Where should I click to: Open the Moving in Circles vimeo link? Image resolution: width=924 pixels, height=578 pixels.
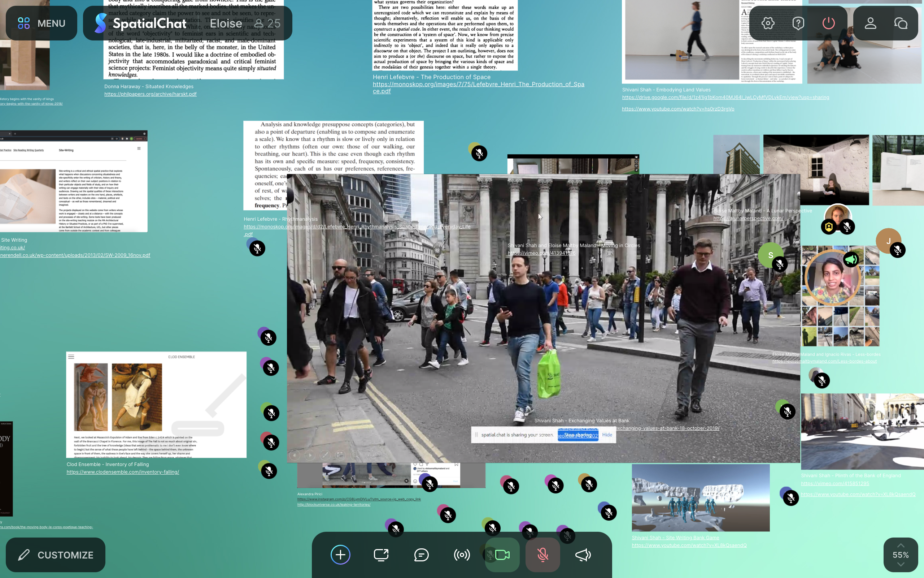point(541,253)
